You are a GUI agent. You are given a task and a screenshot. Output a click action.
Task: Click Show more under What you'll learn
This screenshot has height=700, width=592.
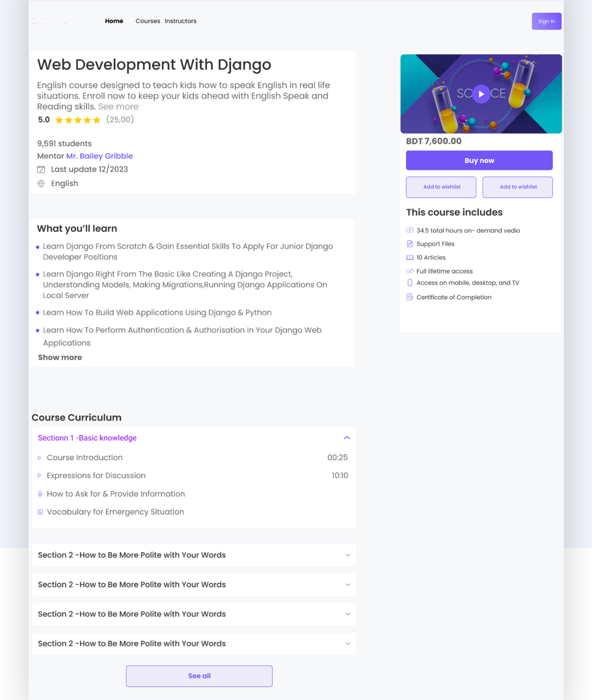[x=60, y=357]
